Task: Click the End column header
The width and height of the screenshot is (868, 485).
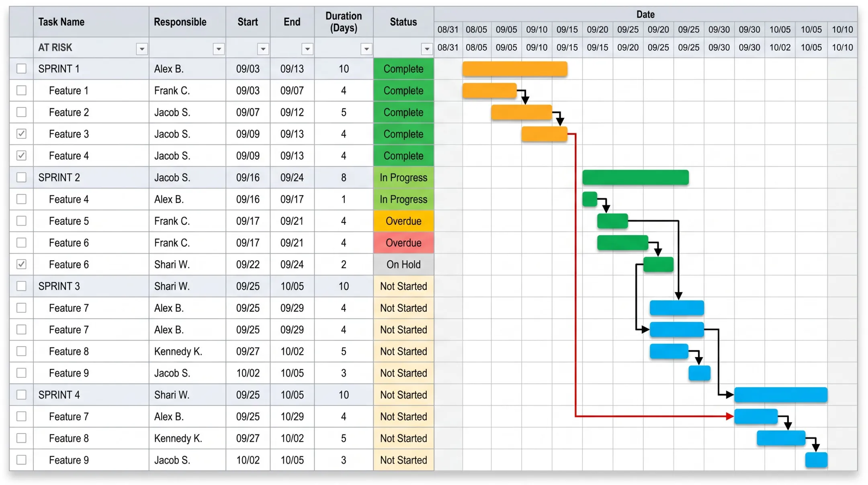Action: tap(292, 22)
